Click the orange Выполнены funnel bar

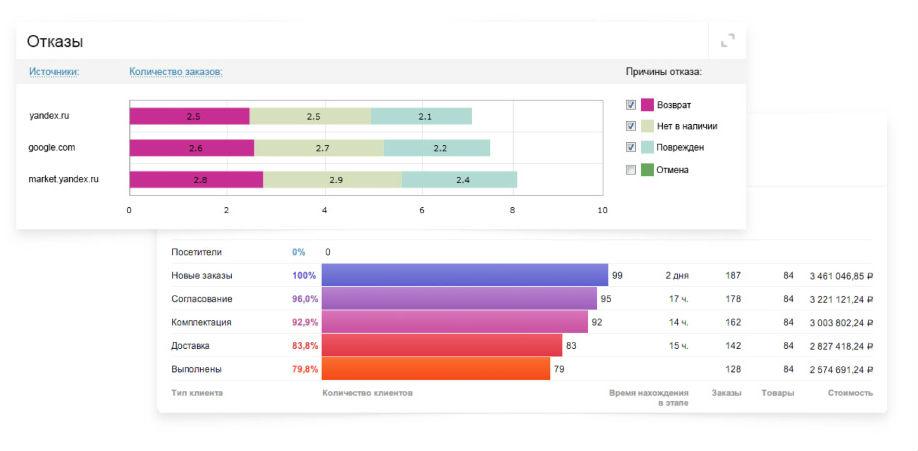[435, 369]
